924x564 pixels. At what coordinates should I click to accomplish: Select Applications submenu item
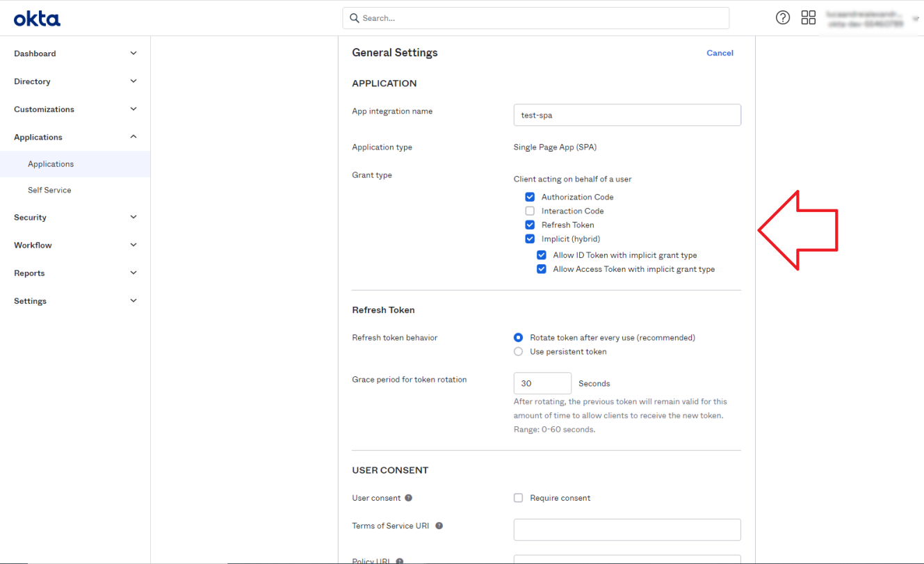(51, 164)
